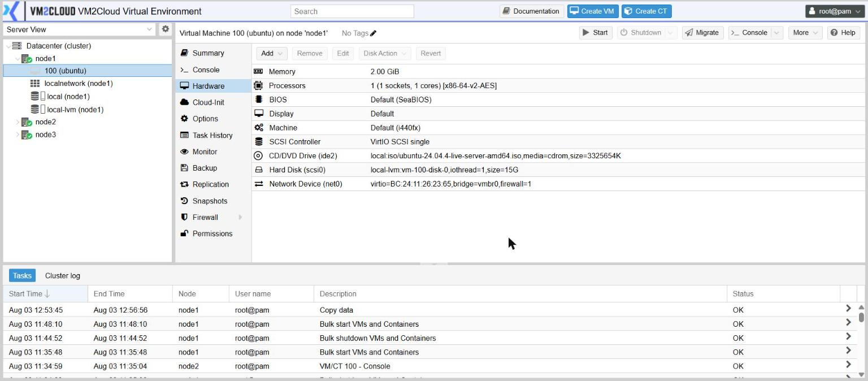Screen dimensions: 868x381
Task: Select node3 server icon
Action: coord(27,135)
